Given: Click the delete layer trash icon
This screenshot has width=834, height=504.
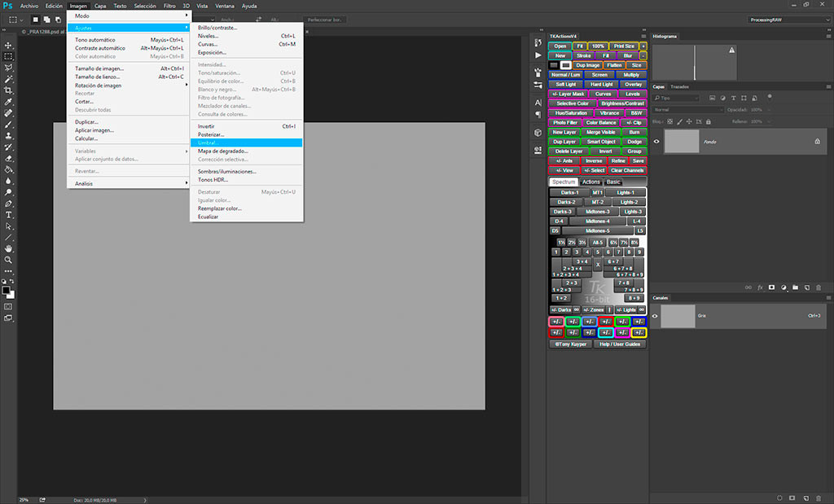Looking at the screenshot, I should (x=819, y=287).
